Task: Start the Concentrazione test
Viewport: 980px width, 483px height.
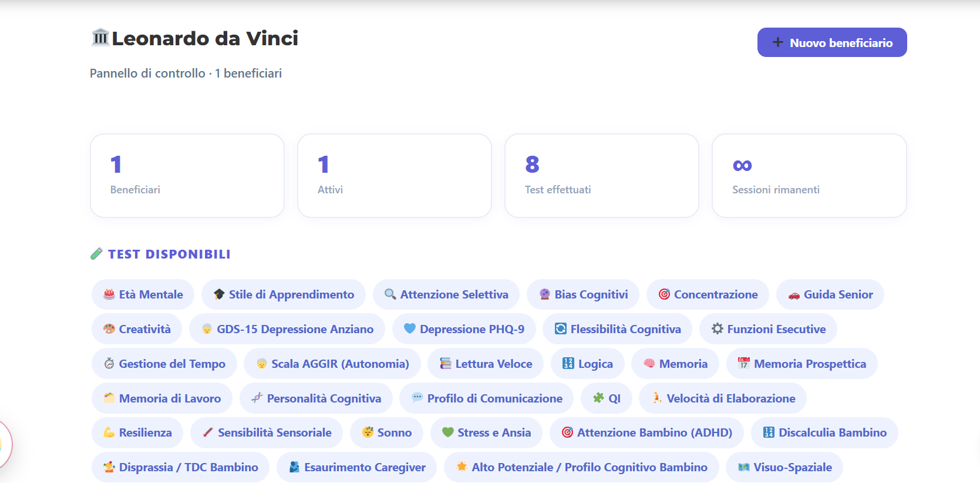Action: coord(708,294)
